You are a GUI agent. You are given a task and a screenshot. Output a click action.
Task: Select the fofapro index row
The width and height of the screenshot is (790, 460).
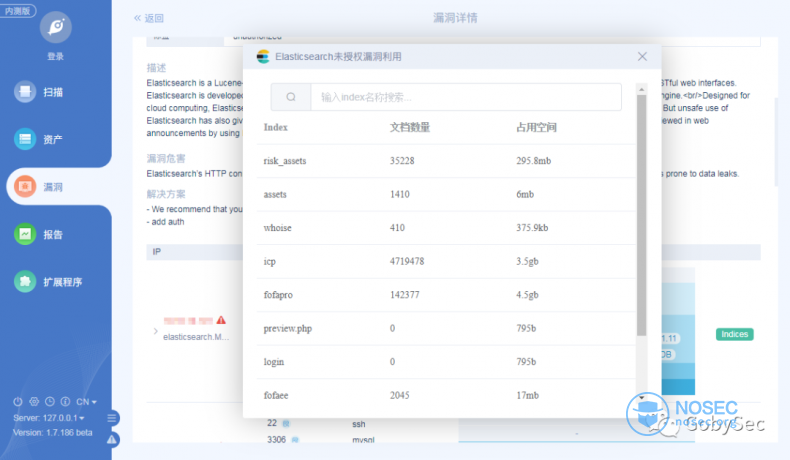point(446,295)
